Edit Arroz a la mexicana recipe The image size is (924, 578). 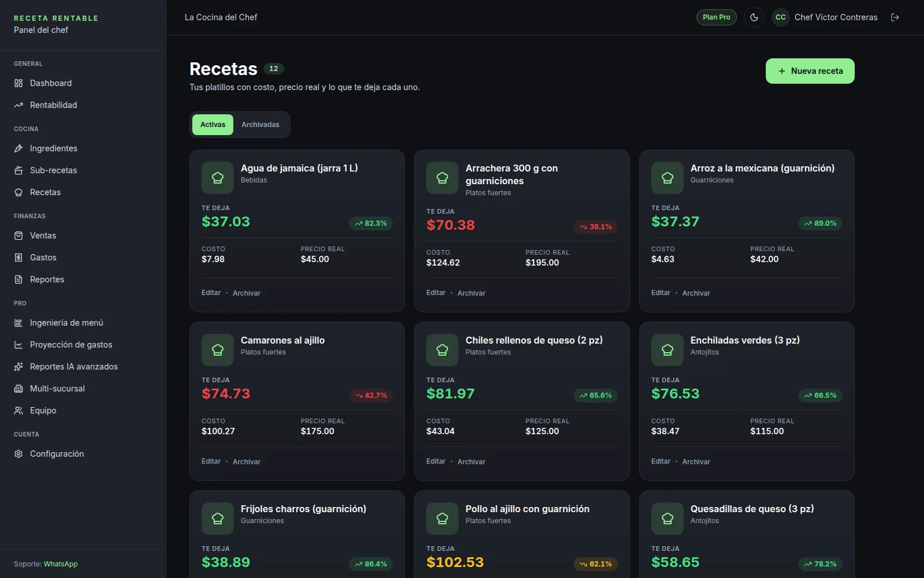pyautogui.click(x=661, y=293)
